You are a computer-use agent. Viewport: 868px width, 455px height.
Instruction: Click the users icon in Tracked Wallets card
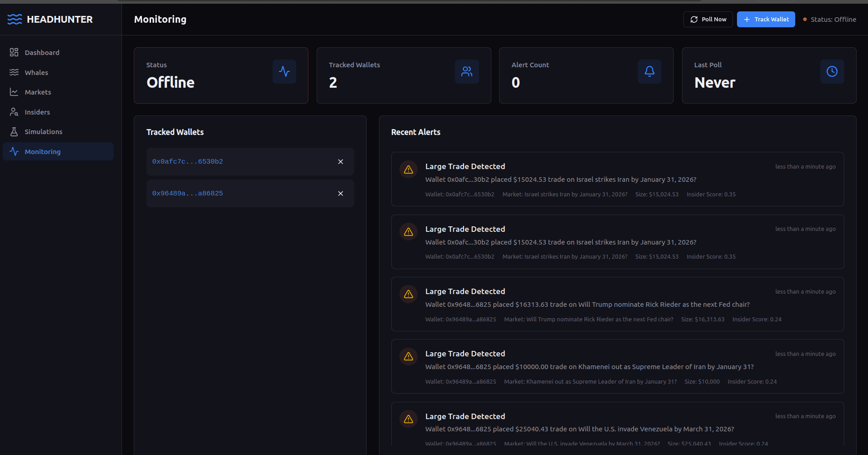coord(467,71)
